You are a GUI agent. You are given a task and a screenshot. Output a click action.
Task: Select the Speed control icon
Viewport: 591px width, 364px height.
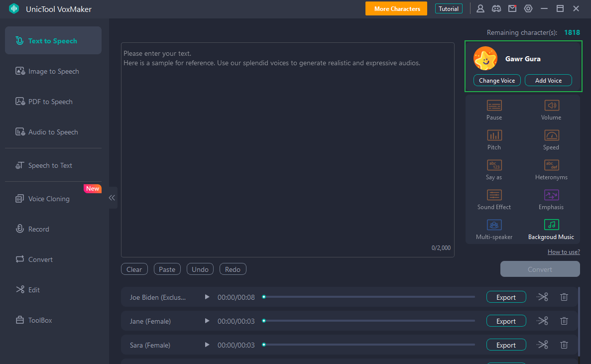(551, 135)
